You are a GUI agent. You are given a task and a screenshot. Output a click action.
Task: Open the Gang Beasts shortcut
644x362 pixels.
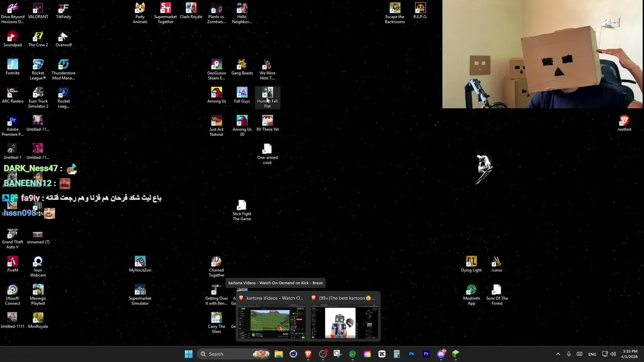tap(242, 67)
